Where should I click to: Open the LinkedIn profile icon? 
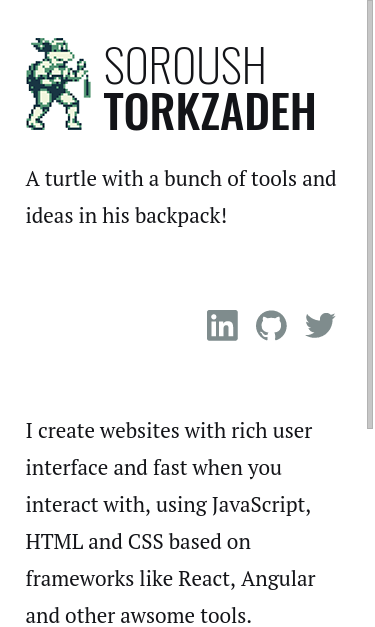click(x=222, y=325)
